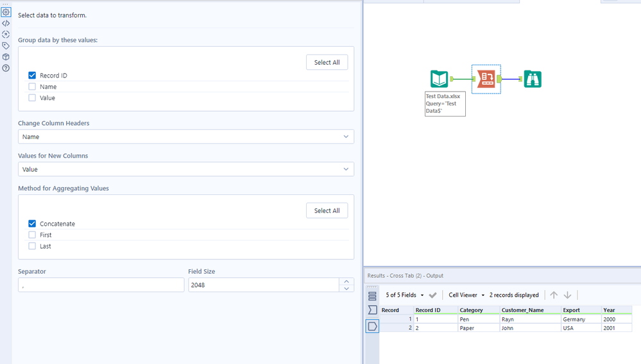Click into the Field Size input

click(264, 285)
